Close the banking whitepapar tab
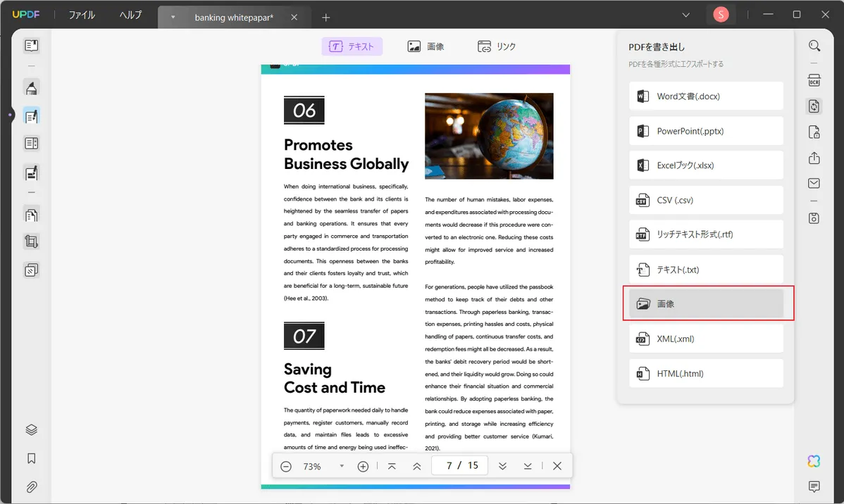Screen dimensions: 844x504 click(x=294, y=17)
